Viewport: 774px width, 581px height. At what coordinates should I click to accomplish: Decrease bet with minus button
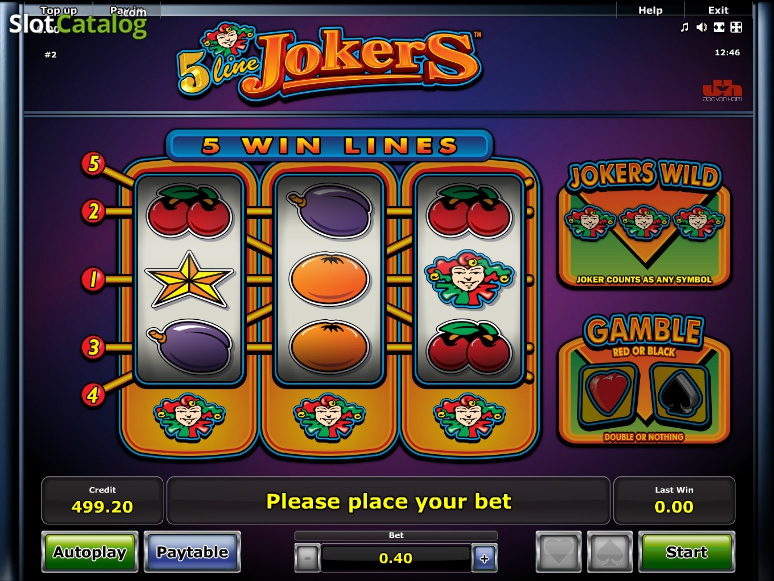click(308, 558)
